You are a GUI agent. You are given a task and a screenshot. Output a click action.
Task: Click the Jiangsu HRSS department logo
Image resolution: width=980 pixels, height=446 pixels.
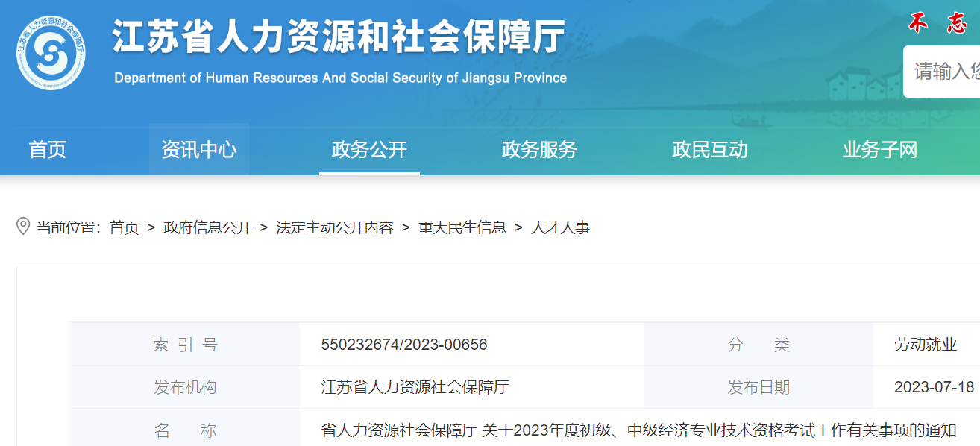coord(51,53)
